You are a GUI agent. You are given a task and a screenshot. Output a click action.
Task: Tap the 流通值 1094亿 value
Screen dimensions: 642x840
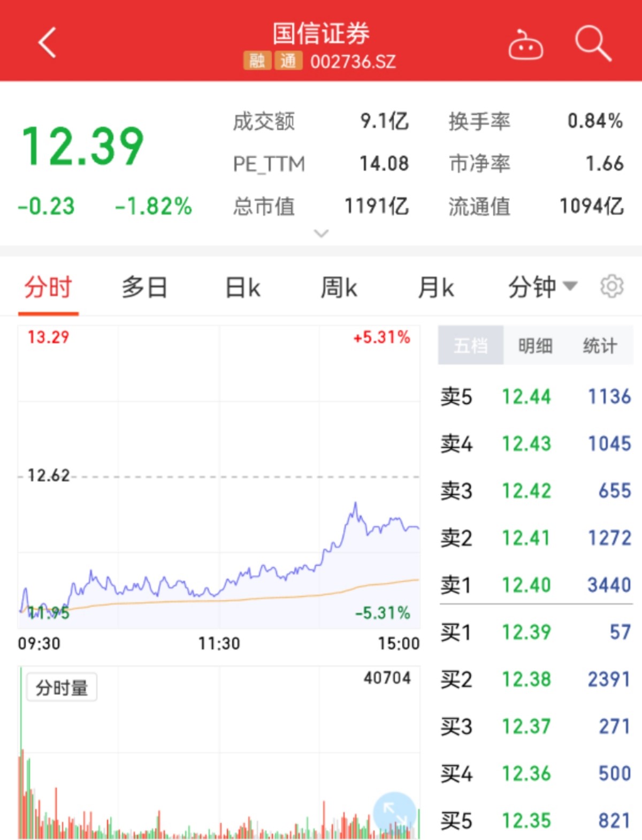pos(592,206)
